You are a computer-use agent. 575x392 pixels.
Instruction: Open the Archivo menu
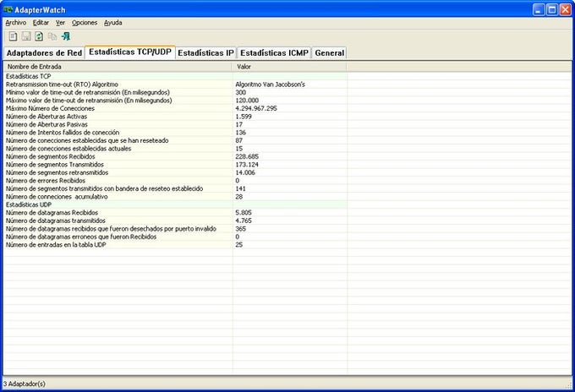(16, 23)
